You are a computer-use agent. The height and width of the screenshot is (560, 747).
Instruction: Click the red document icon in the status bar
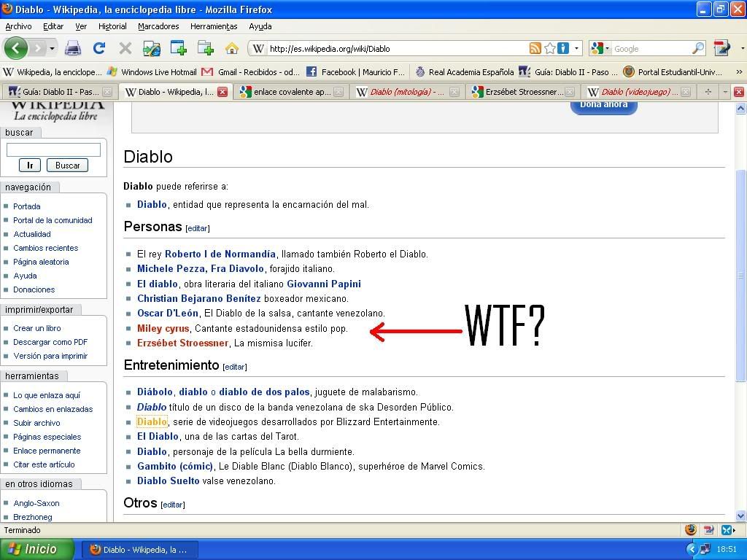point(708,529)
